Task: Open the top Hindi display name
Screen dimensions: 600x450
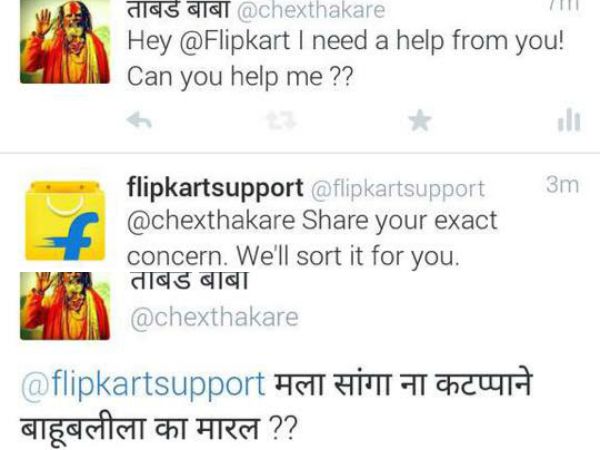Action: click(x=179, y=9)
